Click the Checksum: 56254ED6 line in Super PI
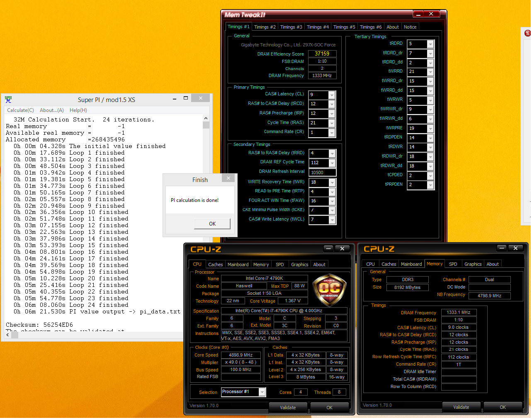The image size is (532, 420). pyautogui.click(x=39, y=325)
